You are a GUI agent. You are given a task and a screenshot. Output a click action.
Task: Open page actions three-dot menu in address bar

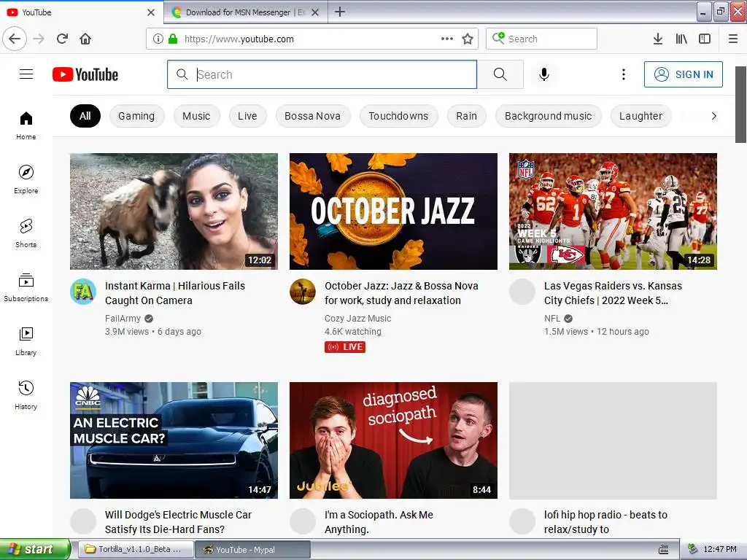click(x=447, y=39)
